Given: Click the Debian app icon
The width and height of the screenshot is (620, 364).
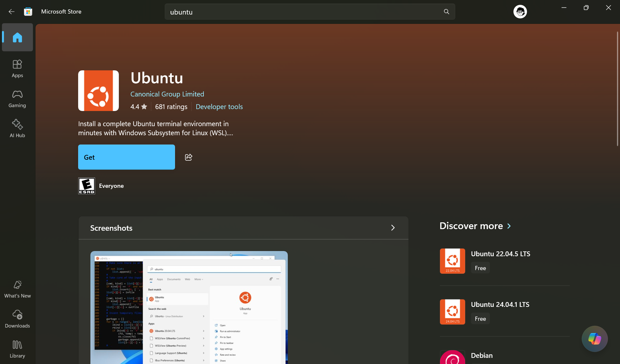Looking at the screenshot, I should click(452, 357).
